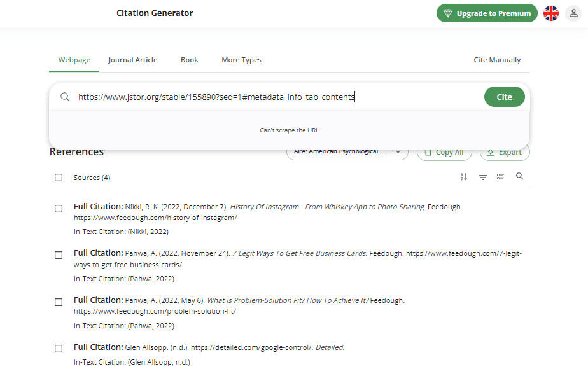
Task: Click the magnifier icon in the URL field
Action: (x=65, y=97)
